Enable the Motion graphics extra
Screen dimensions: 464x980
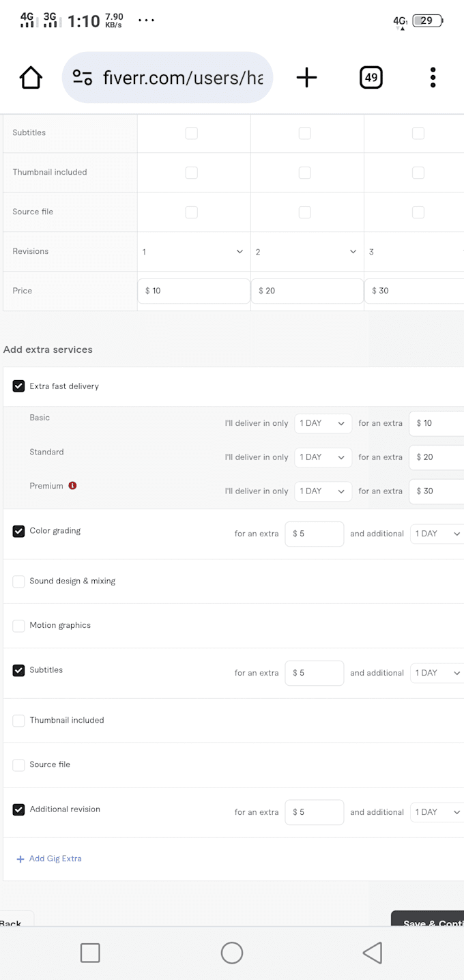[x=19, y=626]
